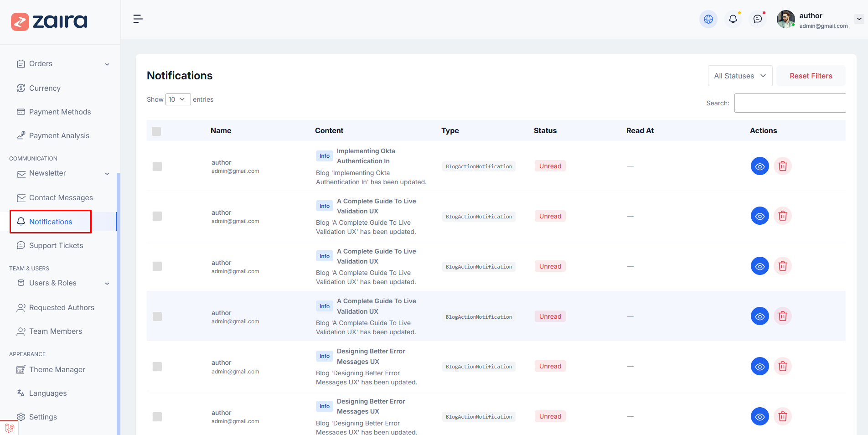Open the Show entries count dropdown

point(178,99)
